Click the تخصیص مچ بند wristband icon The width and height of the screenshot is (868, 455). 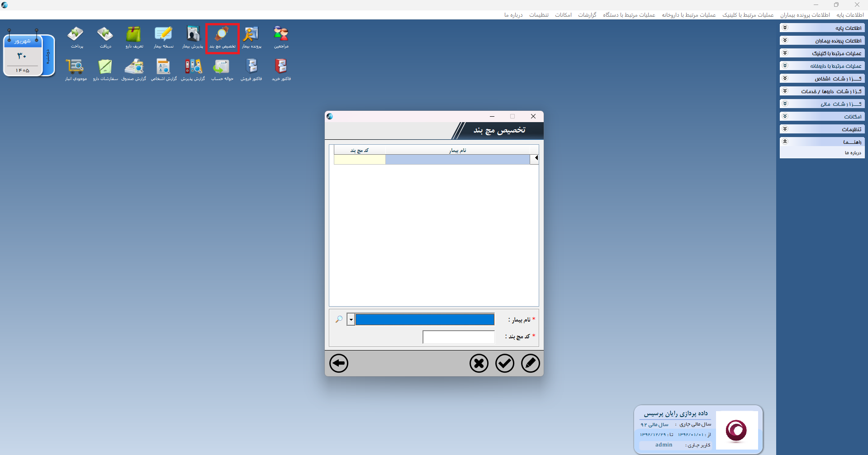click(x=222, y=38)
